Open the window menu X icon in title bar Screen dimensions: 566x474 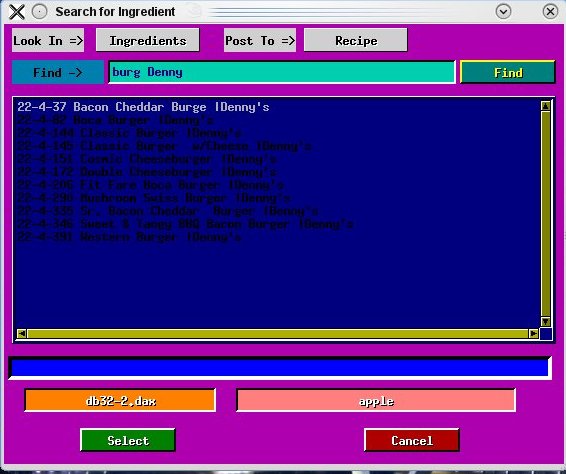pyautogui.click(x=17, y=12)
